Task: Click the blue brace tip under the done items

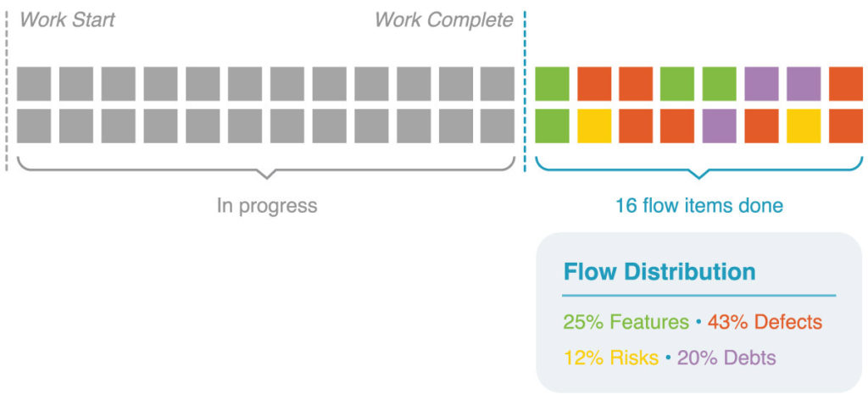Action: point(698,175)
